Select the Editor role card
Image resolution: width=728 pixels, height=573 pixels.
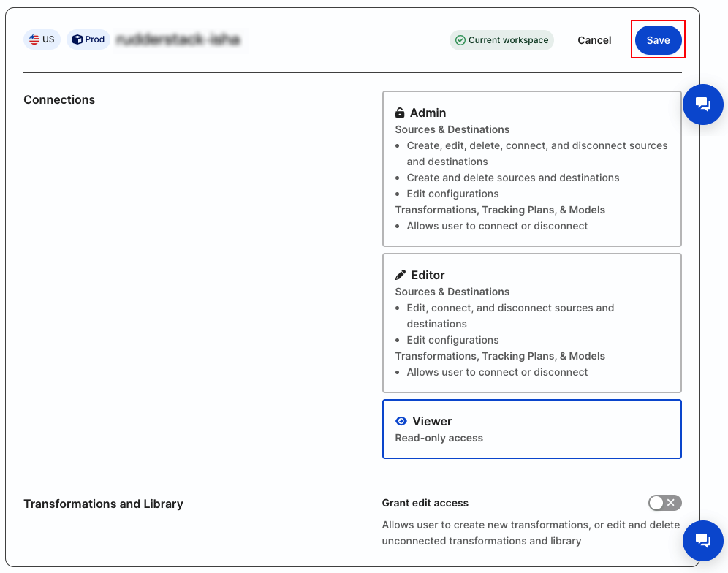pyautogui.click(x=531, y=323)
